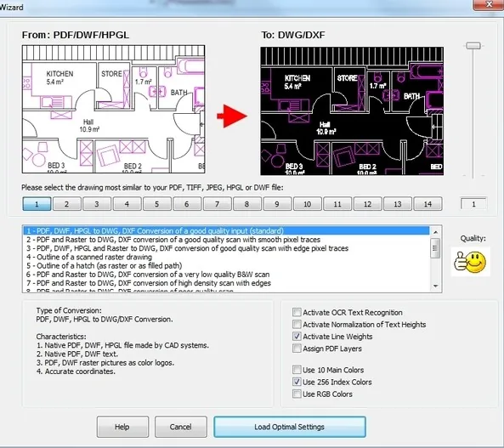Select drawing type button 11

click(x=337, y=204)
